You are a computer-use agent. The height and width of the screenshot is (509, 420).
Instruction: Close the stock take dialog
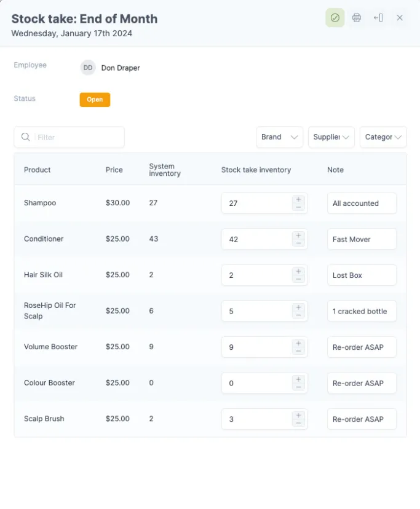(400, 18)
